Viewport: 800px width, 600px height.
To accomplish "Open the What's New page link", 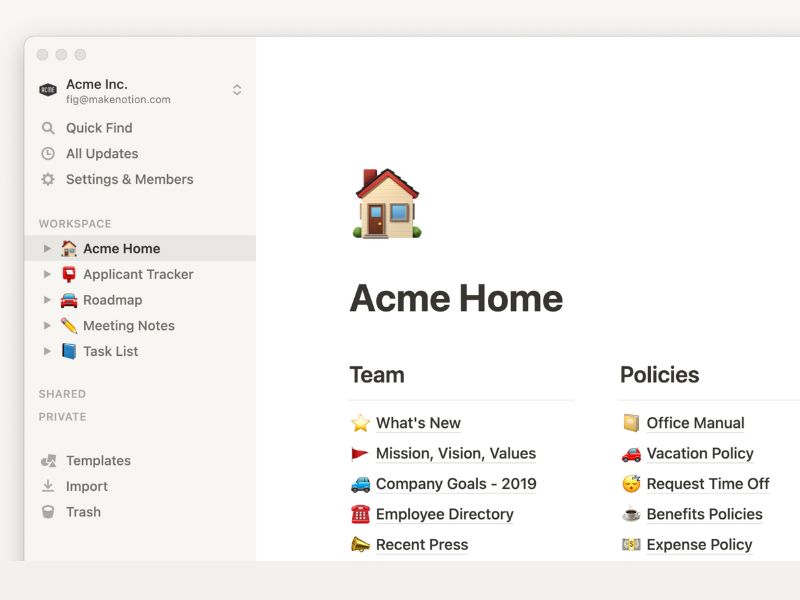I will [418, 423].
